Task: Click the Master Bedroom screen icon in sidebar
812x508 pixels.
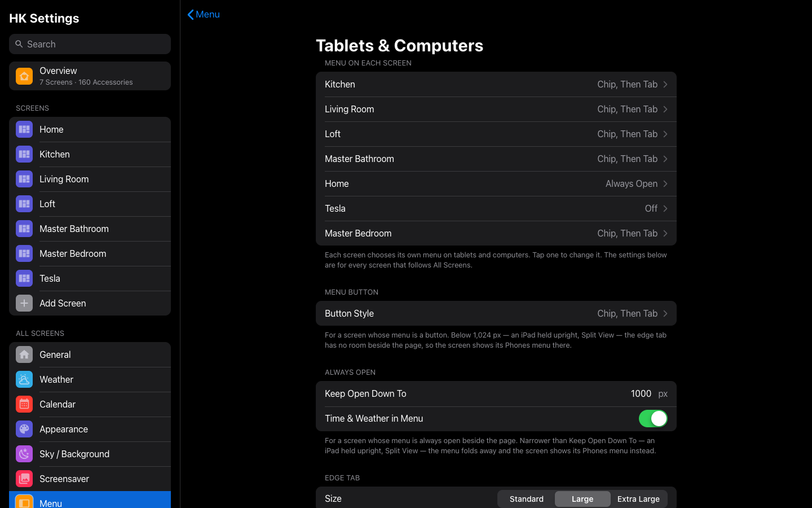Action: [24, 253]
